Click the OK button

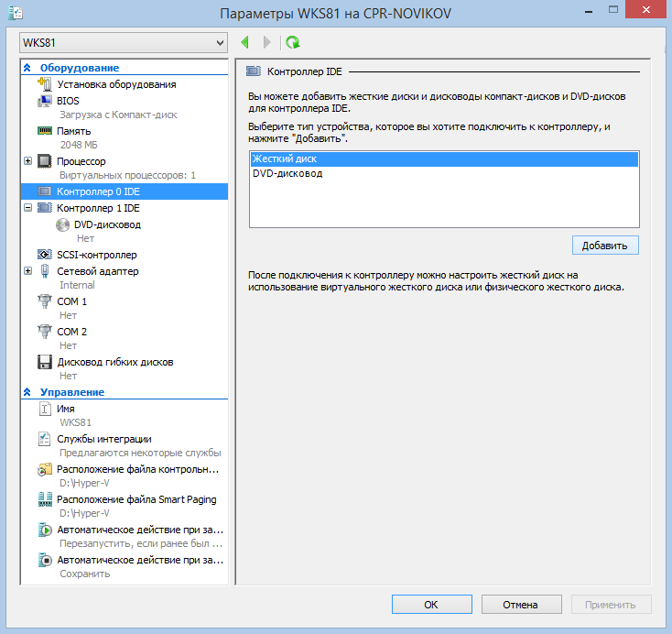(x=430, y=605)
